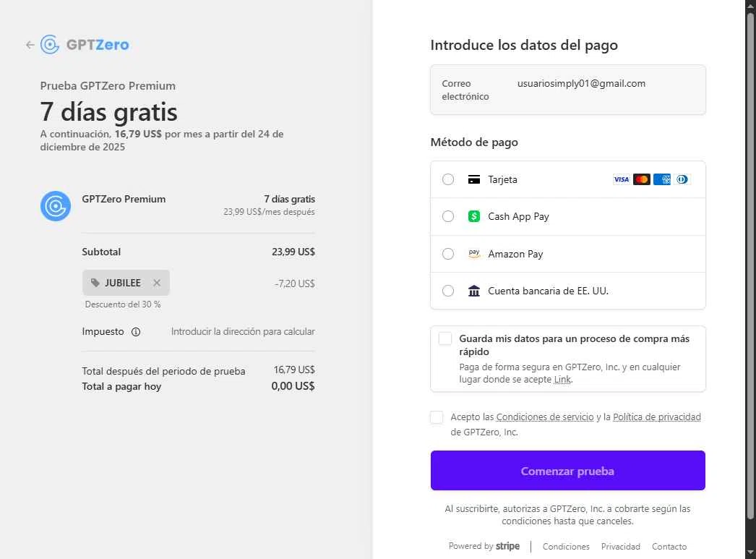Click the Amazon Pay logo icon
This screenshot has width=756, height=559.
click(474, 254)
